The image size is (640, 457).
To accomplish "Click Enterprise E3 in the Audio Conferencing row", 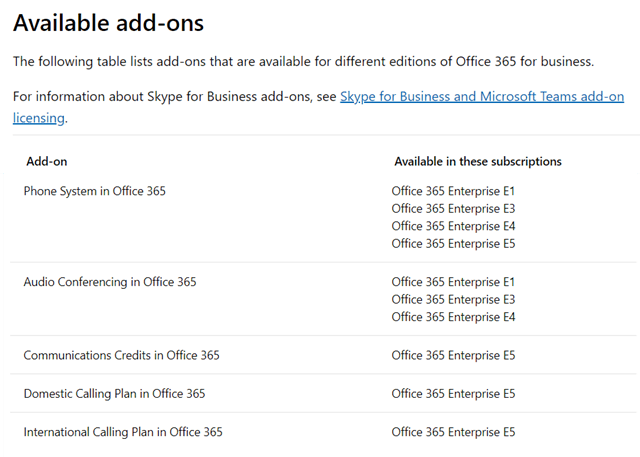I will [x=453, y=299].
